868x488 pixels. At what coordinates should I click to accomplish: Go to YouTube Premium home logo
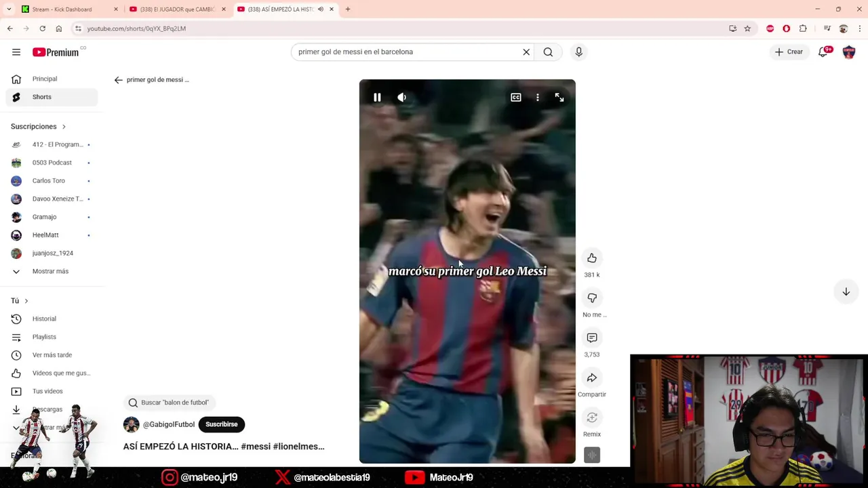point(56,52)
